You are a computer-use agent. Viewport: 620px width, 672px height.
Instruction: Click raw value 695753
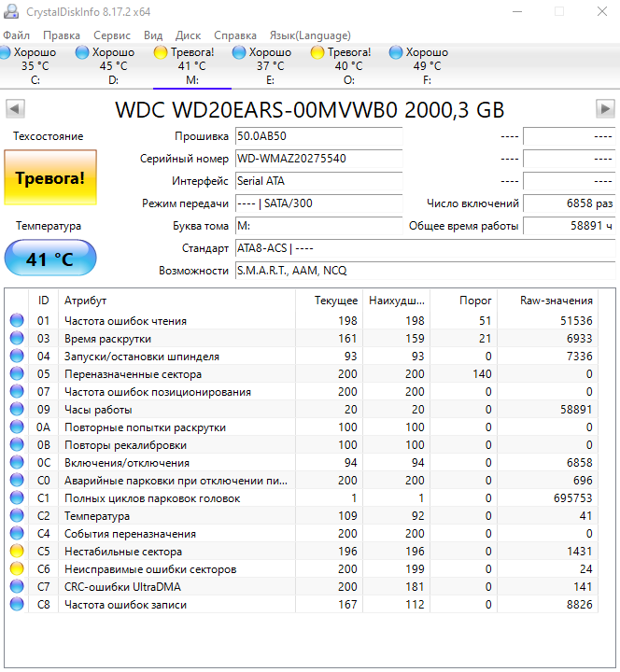[x=572, y=498]
